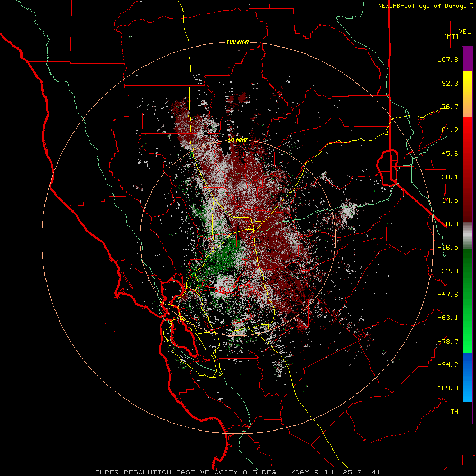Select the -0.9 scale label

(450, 224)
